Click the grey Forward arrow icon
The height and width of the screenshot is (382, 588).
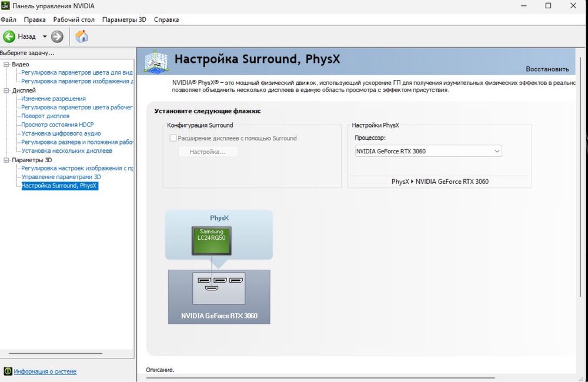(57, 36)
